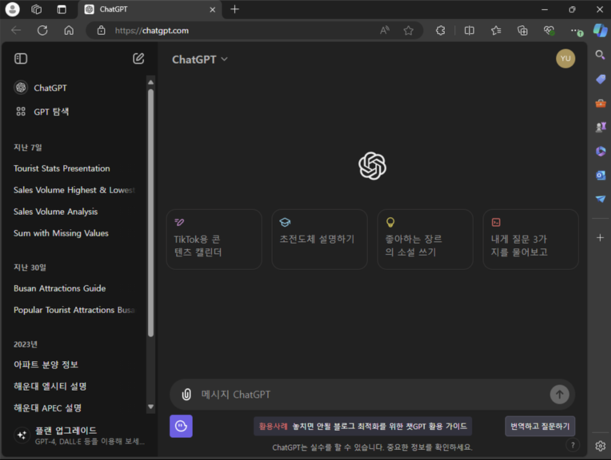This screenshot has height=460, width=611.
Task: Add sidebar app with plus icon
Action: point(600,237)
